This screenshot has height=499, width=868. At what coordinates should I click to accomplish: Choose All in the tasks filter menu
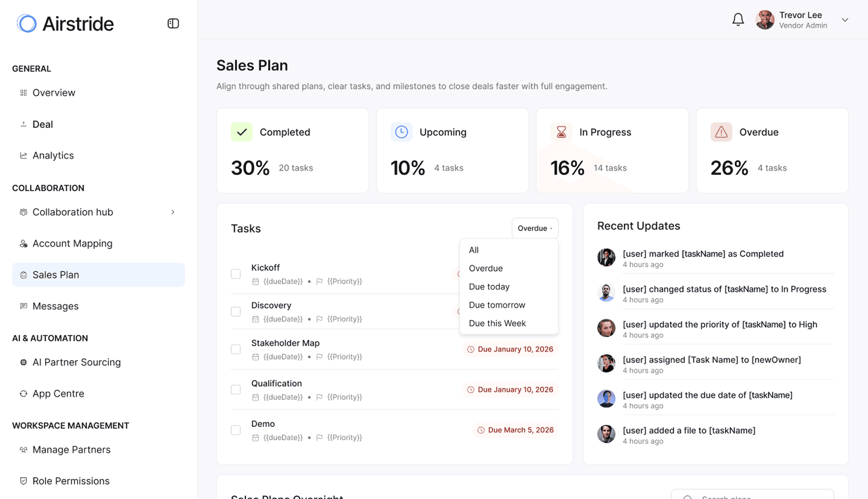pos(473,250)
